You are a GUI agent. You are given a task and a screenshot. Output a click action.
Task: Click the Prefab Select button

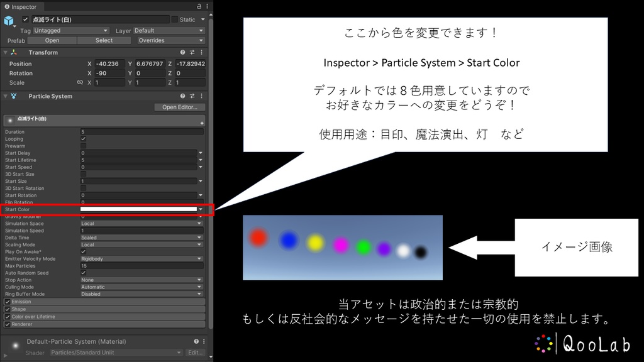[x=104, y=40]
